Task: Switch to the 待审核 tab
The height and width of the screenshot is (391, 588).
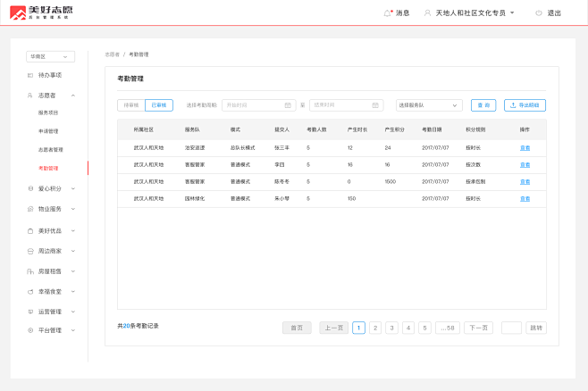Action: (x=131, y=105)
